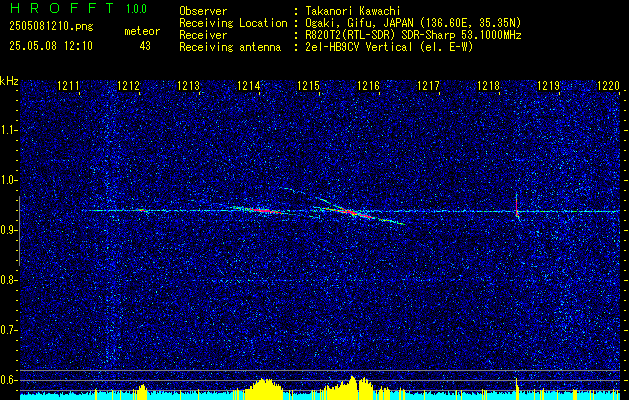
Task: Click the 'Observer' field label
Action: point(203,11)
